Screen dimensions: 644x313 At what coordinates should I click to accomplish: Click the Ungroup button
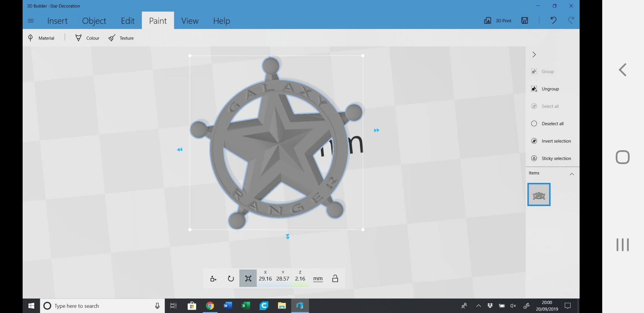pos(550,89)
